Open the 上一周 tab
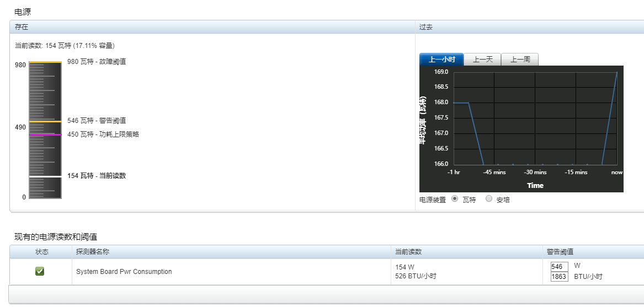Image resolution: width=644 pixels, height=307 pixels. pos(519,60)
